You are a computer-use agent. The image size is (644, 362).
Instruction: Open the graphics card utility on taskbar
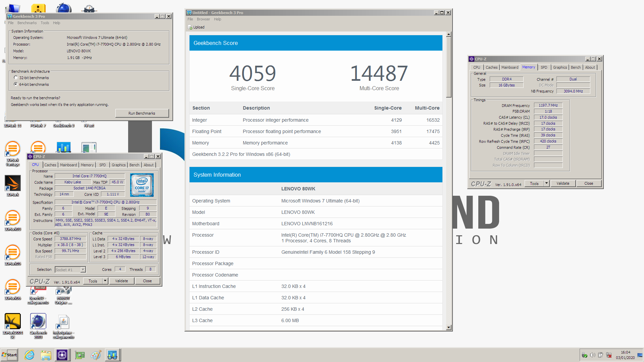[80, 355]
